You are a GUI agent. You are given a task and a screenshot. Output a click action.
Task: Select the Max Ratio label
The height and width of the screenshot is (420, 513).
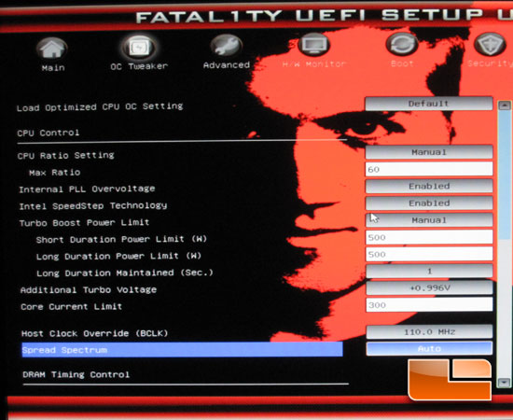55,172
